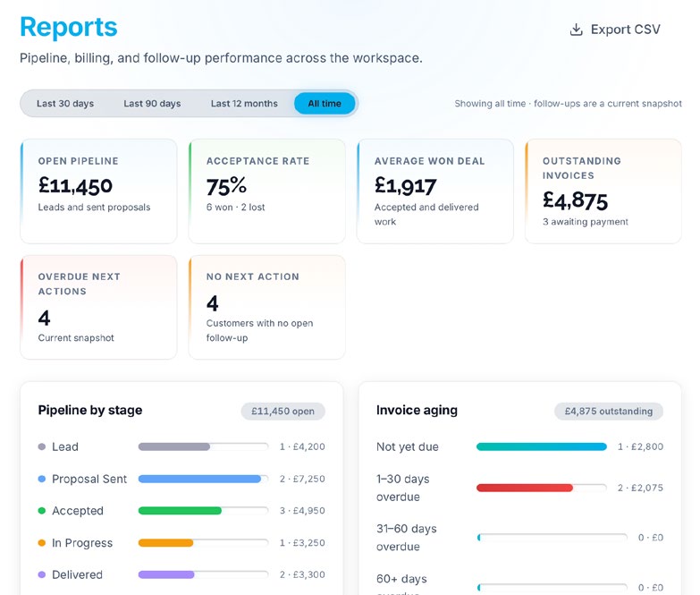
Task: Click the £4,875 outstanding badge
Action: (609, 412)
